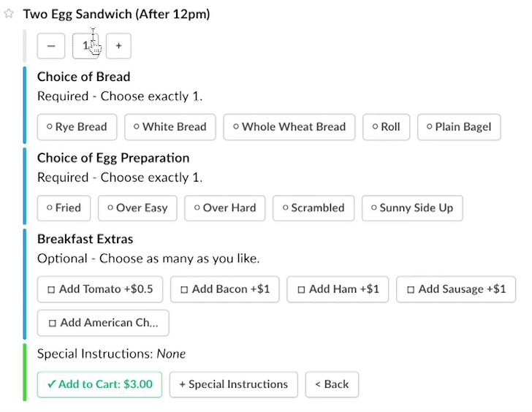
Task: Decrease quantity with the minus button
Action: [x=51, y=46]
